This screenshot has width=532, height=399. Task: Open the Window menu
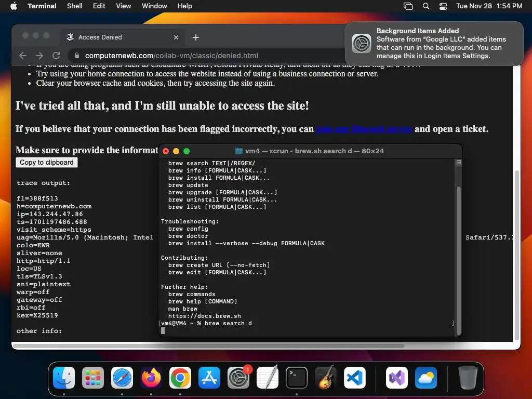[x=154, y=6]
